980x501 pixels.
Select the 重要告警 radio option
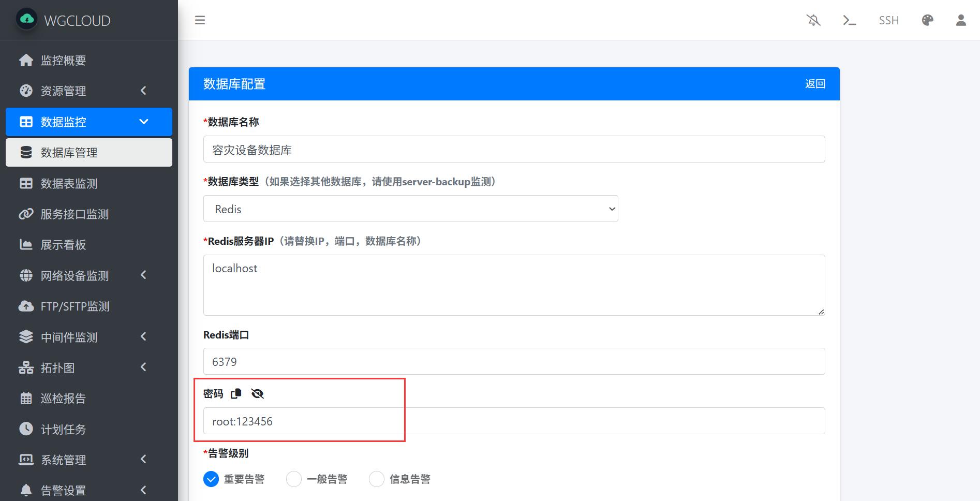211,479
